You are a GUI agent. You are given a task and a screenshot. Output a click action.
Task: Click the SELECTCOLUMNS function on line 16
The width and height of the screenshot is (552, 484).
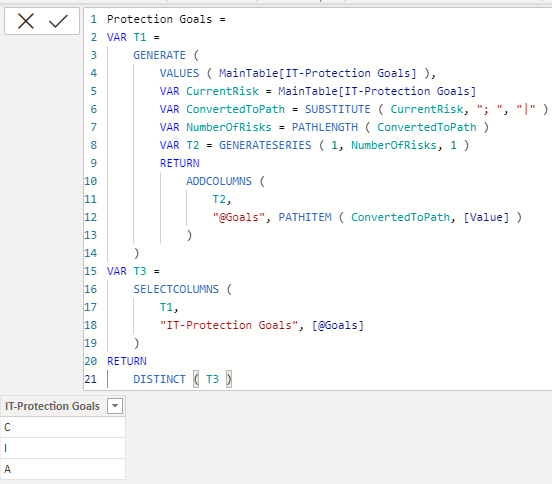click(x=176, y=289)
